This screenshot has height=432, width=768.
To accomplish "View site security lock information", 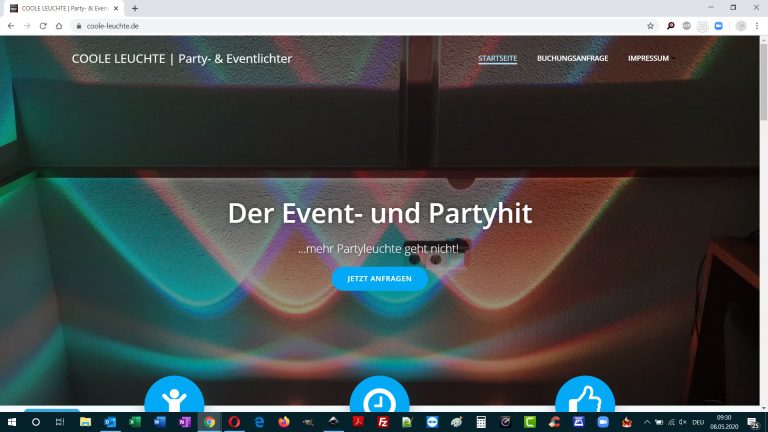I will (78, 26).
